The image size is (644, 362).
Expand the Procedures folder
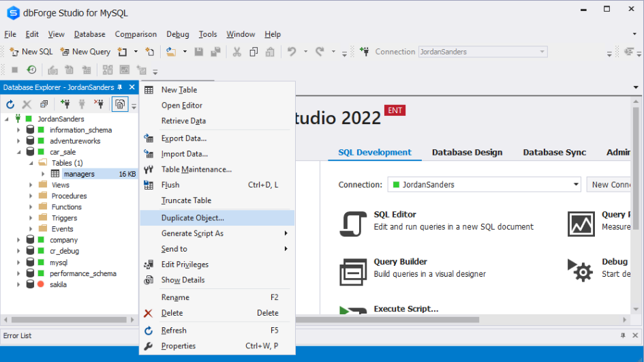coord(31,196)
